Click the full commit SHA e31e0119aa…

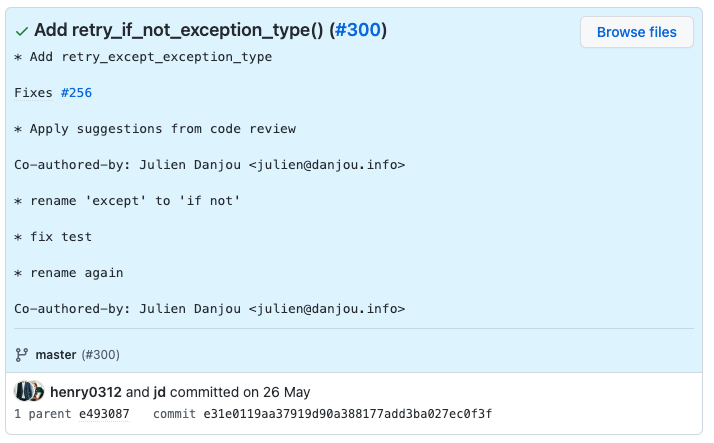pyautogui.click(x=347, y=414)
